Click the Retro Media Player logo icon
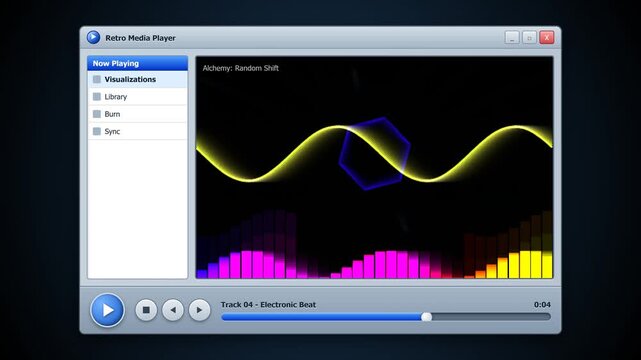 (x=93, y=37)
